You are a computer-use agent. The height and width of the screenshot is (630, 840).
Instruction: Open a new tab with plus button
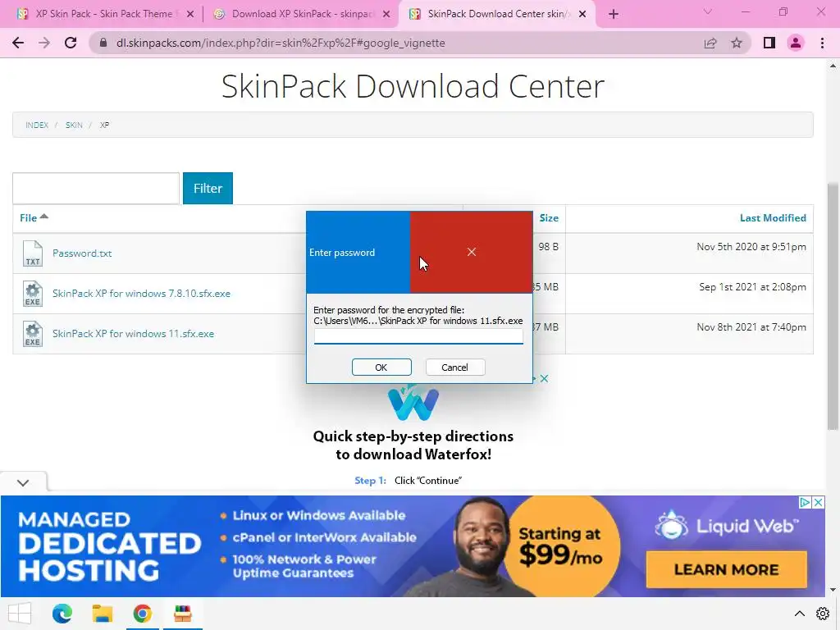coord(614,14)
